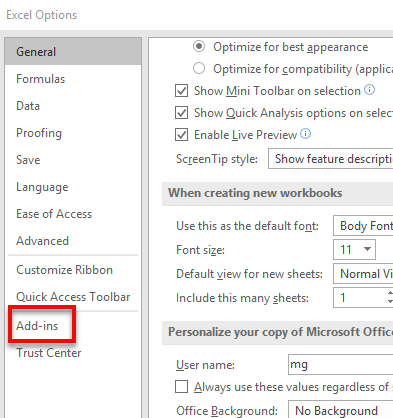Switch to the Formulas category

41,79
